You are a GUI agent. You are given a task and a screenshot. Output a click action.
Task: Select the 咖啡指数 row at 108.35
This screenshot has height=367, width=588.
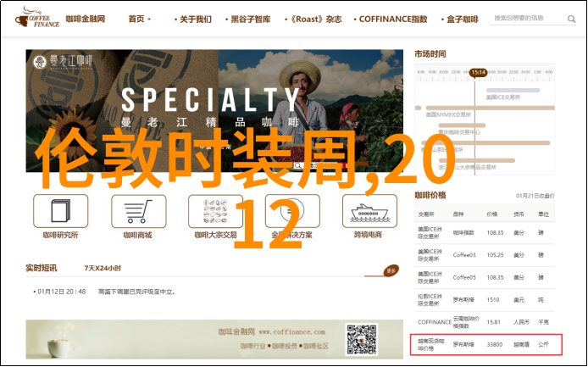click(485, 233)
